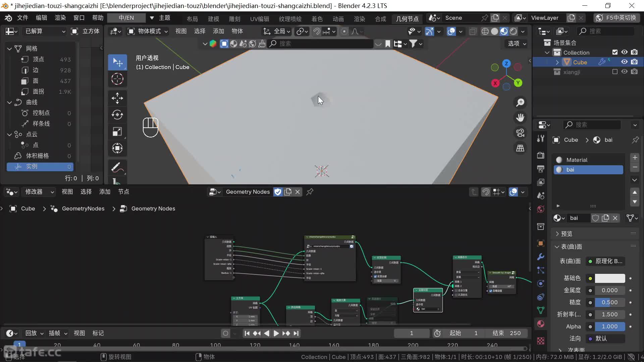Select the bai material slot in list

pos(588,170)
